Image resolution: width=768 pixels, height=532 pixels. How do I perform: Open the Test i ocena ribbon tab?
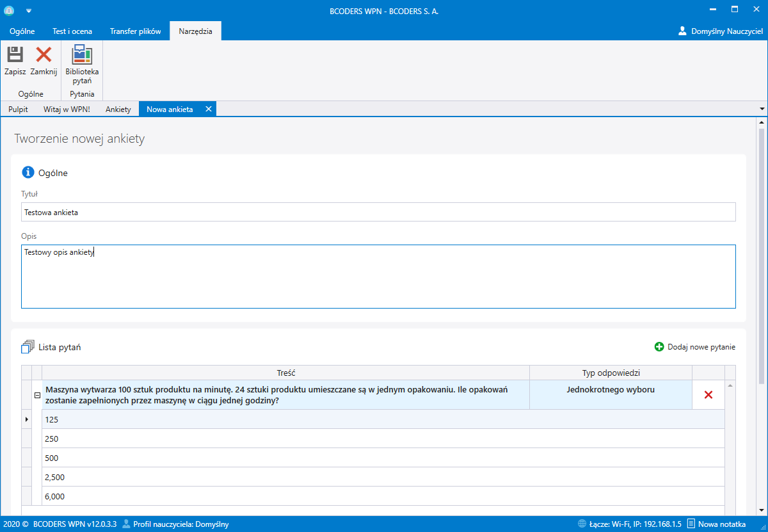point(72,31)
